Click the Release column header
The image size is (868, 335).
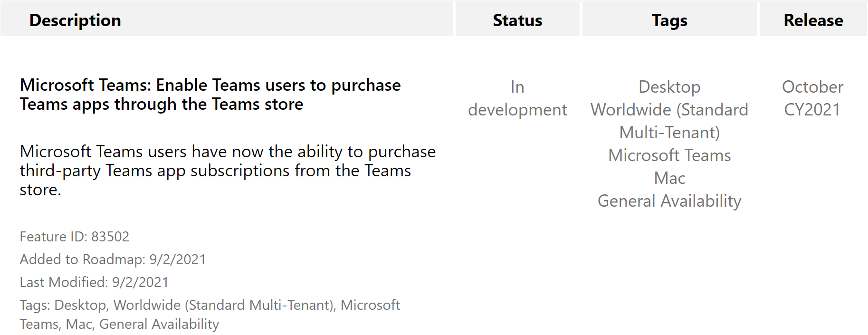pos(813,20)
